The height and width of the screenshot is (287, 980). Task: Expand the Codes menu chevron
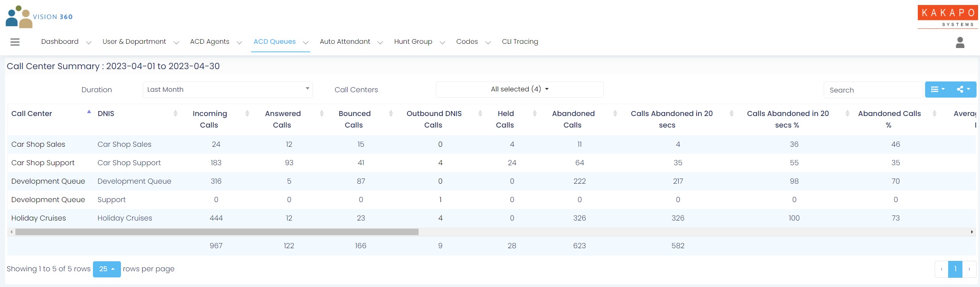click(x=488, y=43)
